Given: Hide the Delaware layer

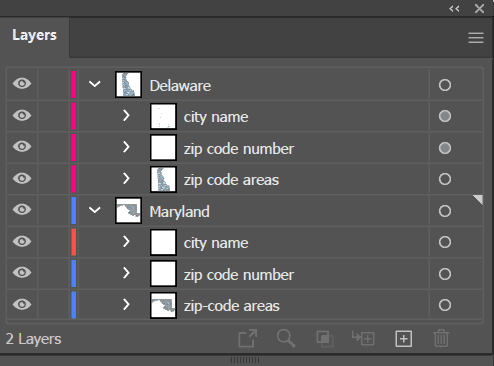Looking at the screenshot, I should [x=22, y=84].
